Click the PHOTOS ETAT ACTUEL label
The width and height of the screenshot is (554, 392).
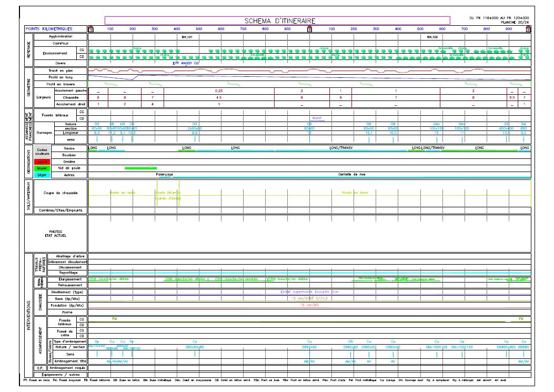[x=56, y=233]
